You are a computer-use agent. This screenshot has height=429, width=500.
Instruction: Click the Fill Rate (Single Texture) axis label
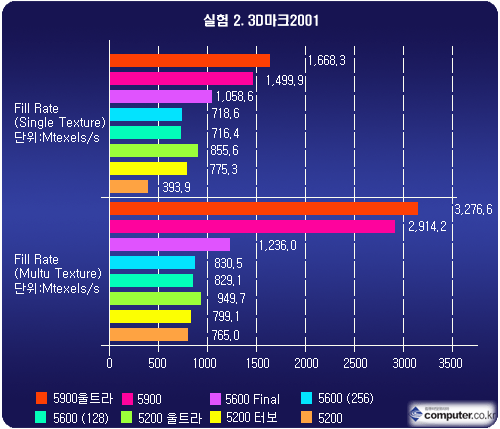[x=59, y=123]
